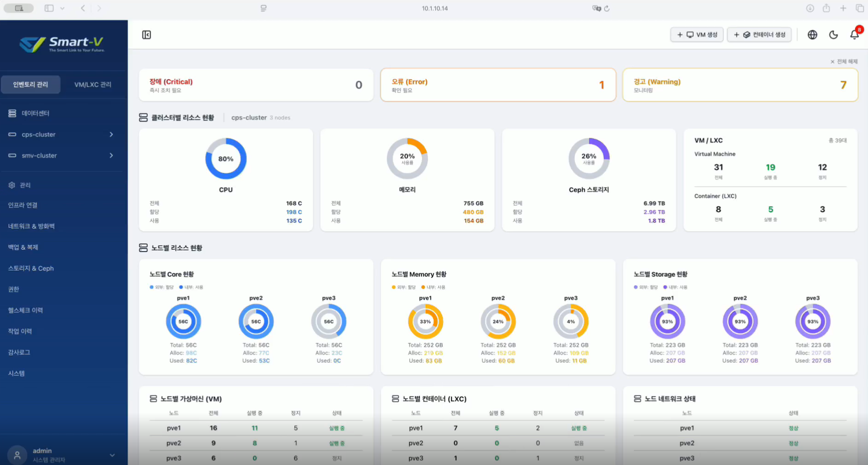
Task: Open the notifications bell icon
Action: pyautogui.click(x=854, y=35)
